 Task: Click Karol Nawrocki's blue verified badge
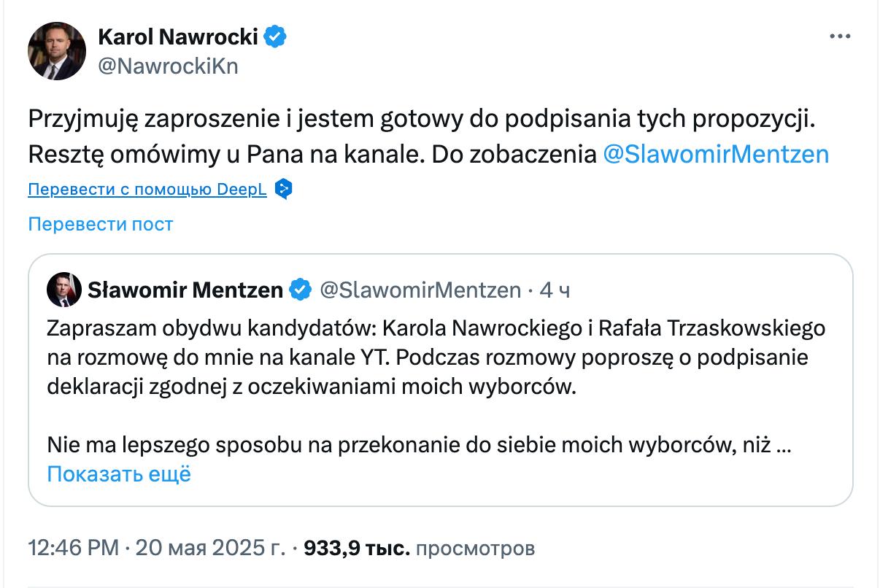[x=275, y=36]
